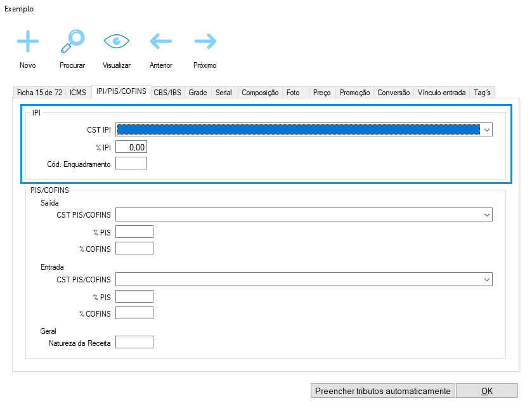This screenshot has height=408, width=532.
Task: Focus the Natureza da Receita field
Action: tap(134, 343)
